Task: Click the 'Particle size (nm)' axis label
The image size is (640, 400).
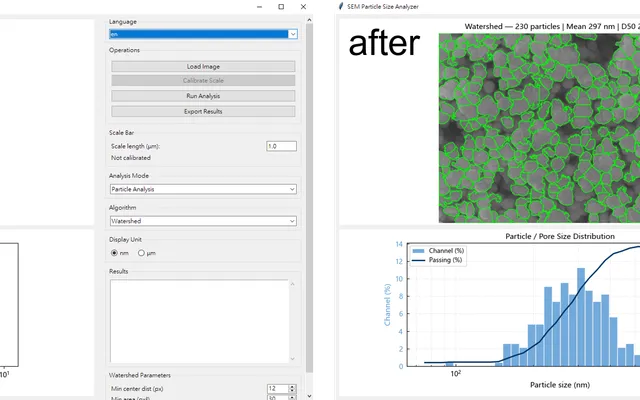Action: tap(560, 384)
